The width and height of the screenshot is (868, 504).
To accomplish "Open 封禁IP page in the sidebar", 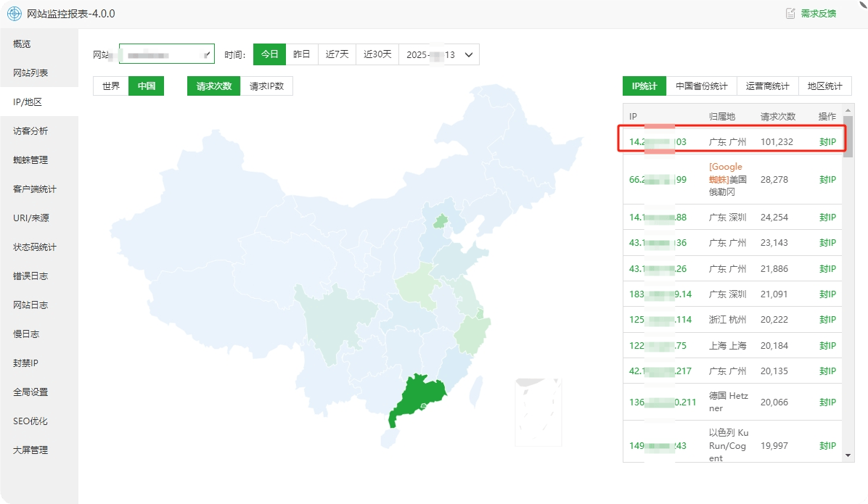I will point(25,363).
